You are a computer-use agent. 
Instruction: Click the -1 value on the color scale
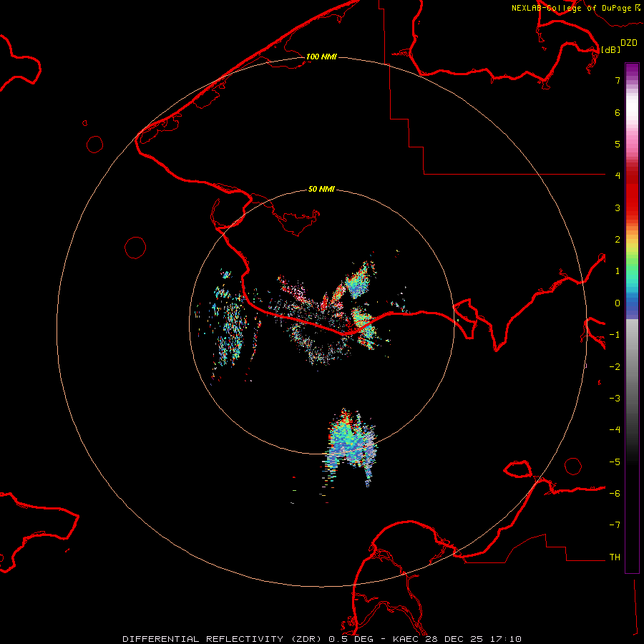click(615, 335)
